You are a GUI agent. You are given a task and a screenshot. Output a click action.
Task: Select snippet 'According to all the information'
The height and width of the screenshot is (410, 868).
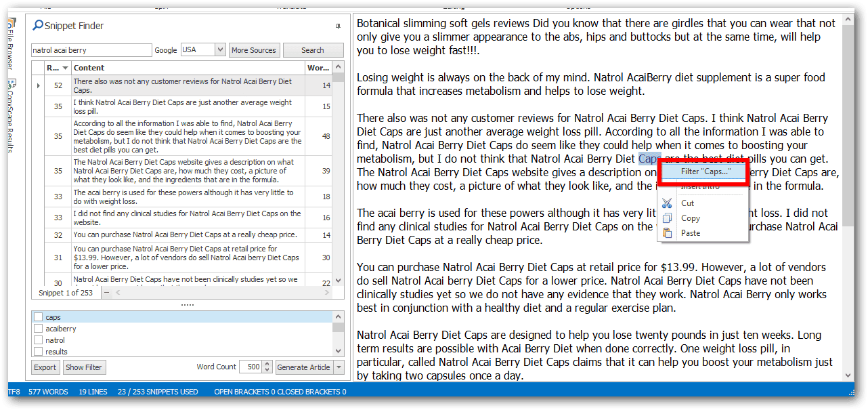point(188,136)
